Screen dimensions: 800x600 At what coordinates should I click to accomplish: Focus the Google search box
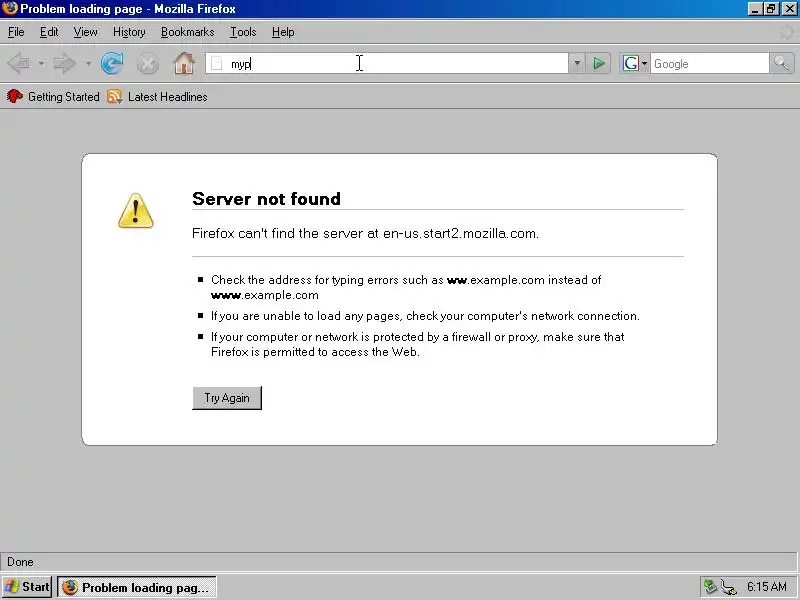click(709, 64)
